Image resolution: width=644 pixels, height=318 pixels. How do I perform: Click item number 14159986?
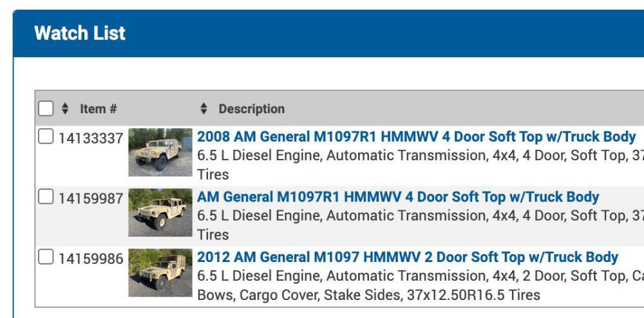point(91,258)
